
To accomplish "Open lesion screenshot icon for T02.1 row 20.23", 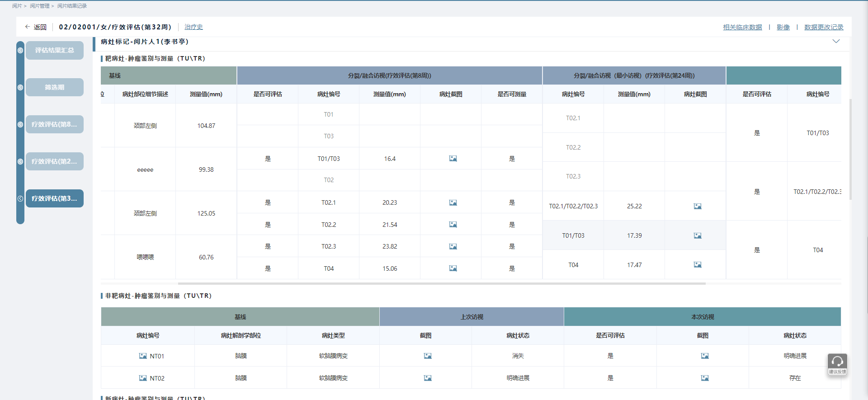I will click(453, 202).
